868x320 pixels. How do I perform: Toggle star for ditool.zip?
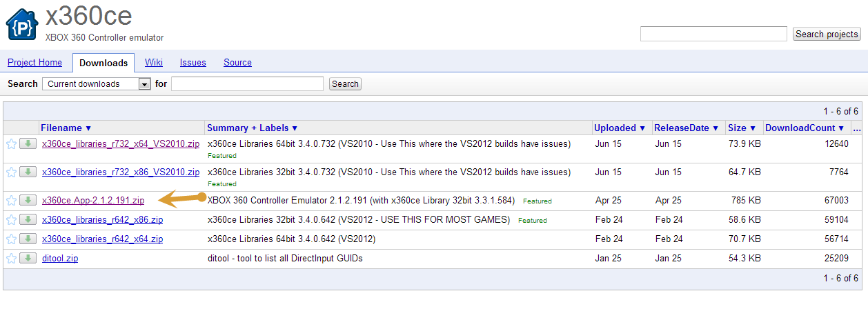coord(11,259)
